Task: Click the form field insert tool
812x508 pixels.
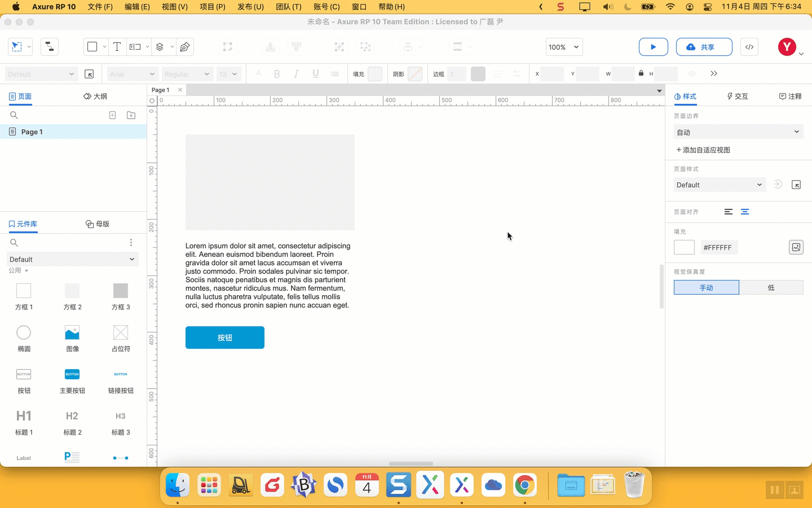Action: point(135,47)
